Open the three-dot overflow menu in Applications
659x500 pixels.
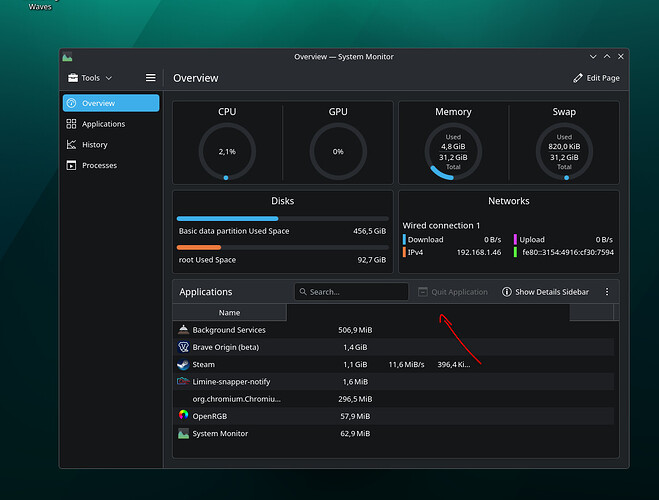(x=607, y=292)
